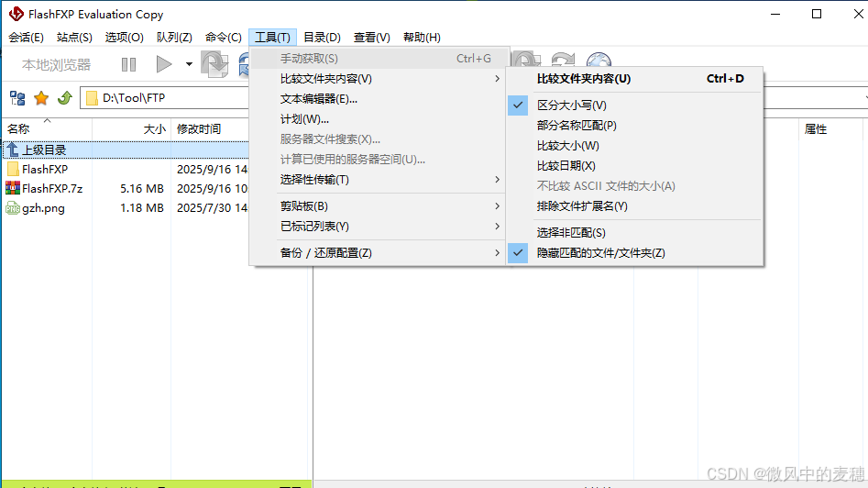The height and width of the screenshot is (488, 868).
Task: Open the 目录(D) menu
Action: pyautogui.click(x=322, y=37)
